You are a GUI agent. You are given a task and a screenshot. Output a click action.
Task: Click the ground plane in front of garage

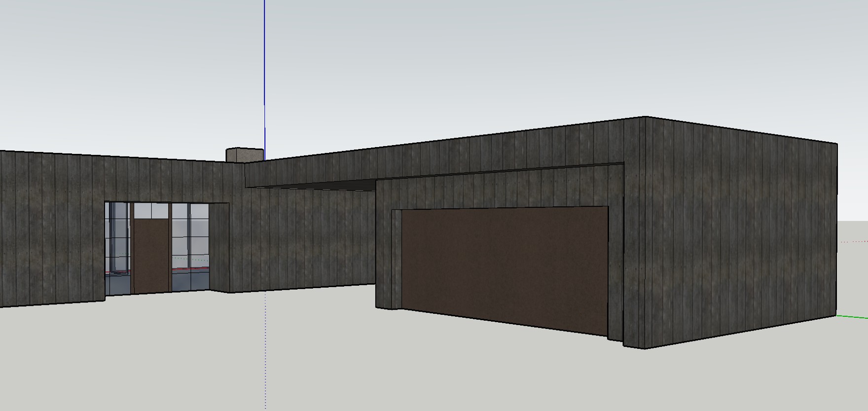click(444, 365)
